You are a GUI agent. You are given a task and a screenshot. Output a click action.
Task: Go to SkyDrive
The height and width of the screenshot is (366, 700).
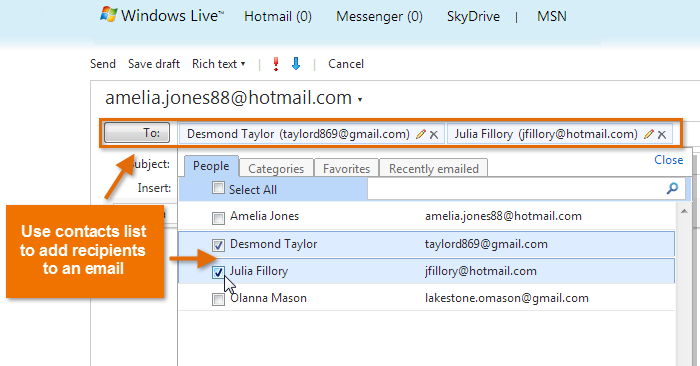coord(473,17)
